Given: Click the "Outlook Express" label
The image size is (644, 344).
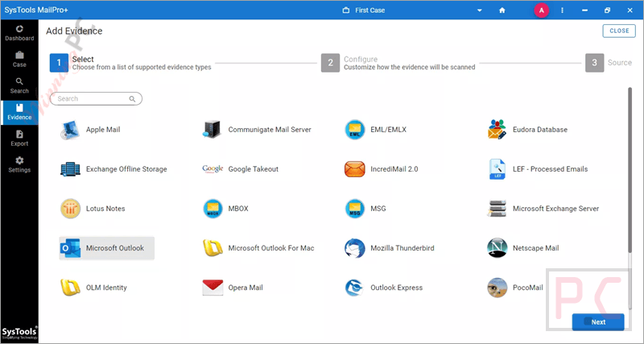Looking at the screenshot, I should (396, 288).
